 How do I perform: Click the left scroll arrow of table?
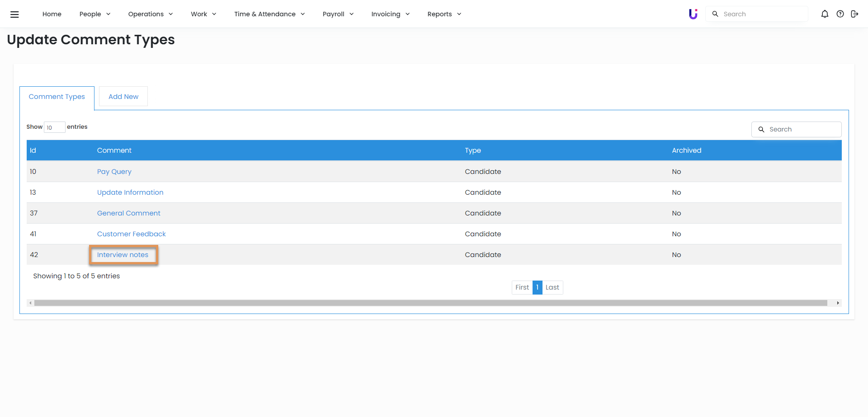[x=30, y=303]
